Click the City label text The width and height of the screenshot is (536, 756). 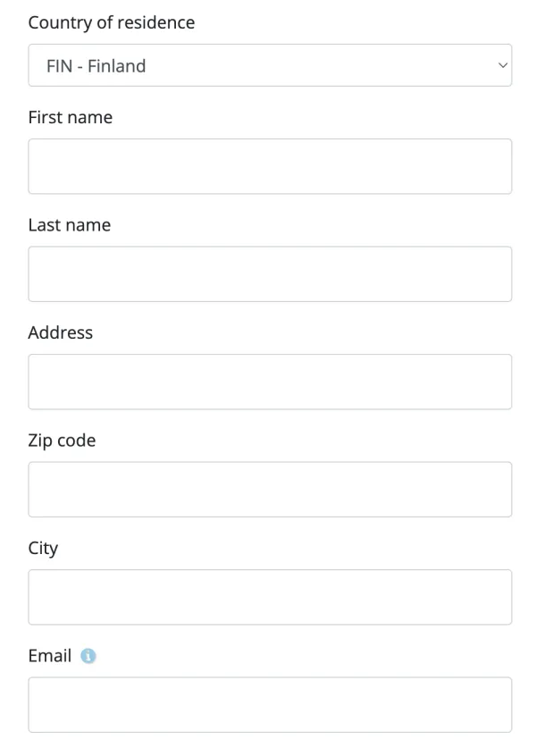[x=43, y=548]
